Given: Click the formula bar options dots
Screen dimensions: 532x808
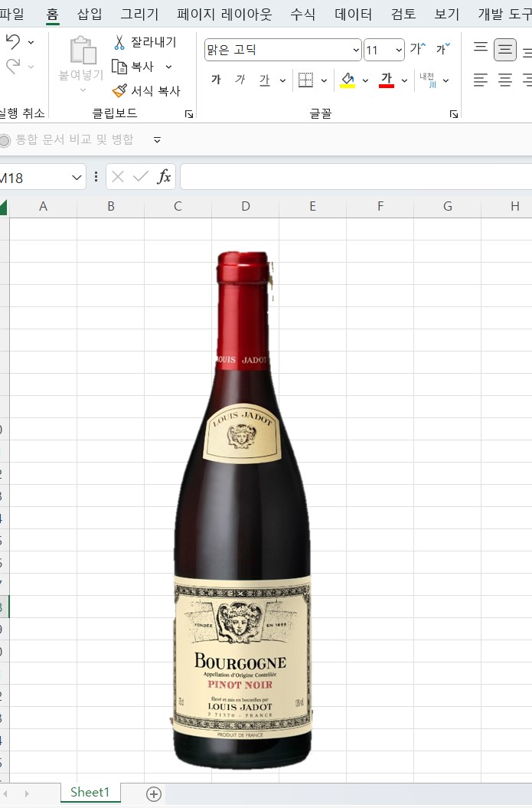Looking at the screenshot, I should coord(96,177).
